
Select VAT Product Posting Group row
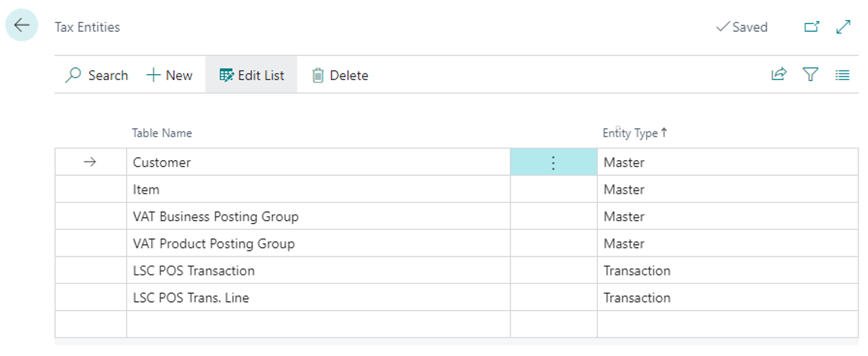point(213,244)
